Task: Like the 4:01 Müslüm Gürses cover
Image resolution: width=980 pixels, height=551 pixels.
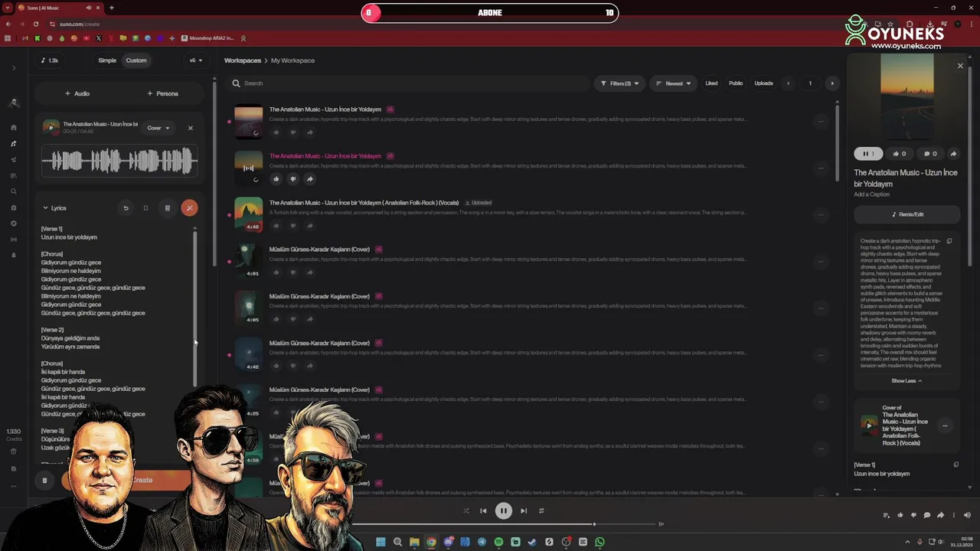Action: (276, 272)
